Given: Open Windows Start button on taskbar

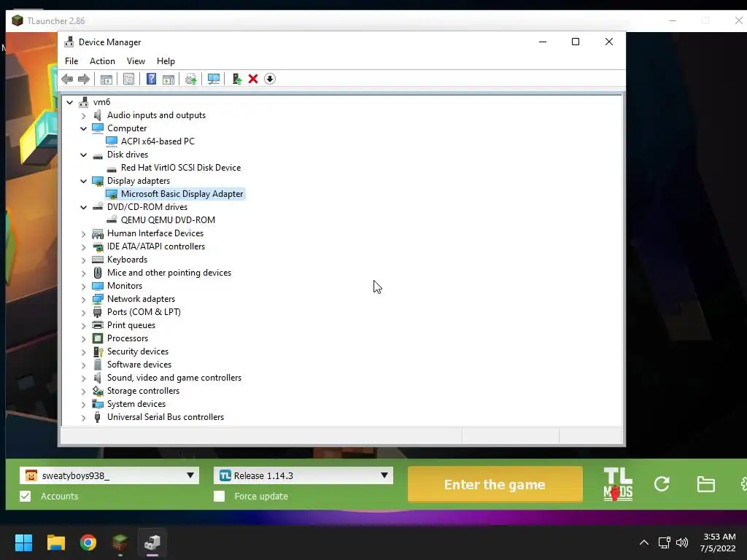Looking at the screenshot, I should tap(23, 542).
